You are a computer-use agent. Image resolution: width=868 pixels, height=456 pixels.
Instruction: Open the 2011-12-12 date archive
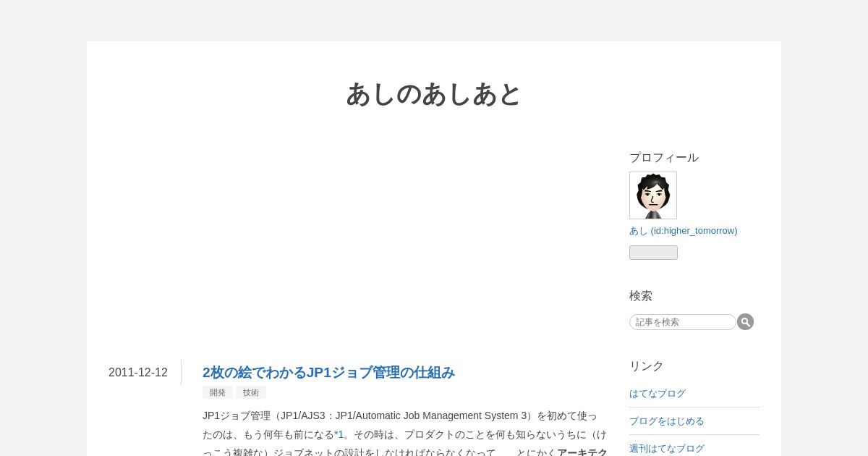coord(138,373)
